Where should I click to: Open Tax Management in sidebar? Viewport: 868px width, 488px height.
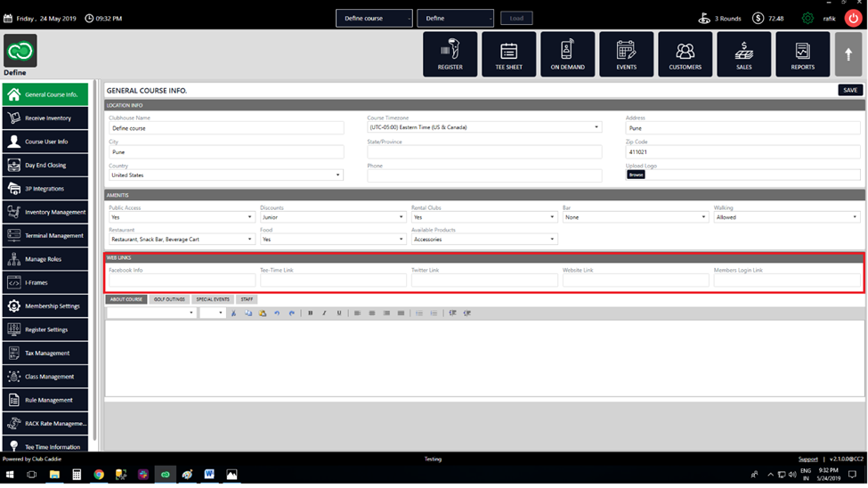[x=45, y=353]
